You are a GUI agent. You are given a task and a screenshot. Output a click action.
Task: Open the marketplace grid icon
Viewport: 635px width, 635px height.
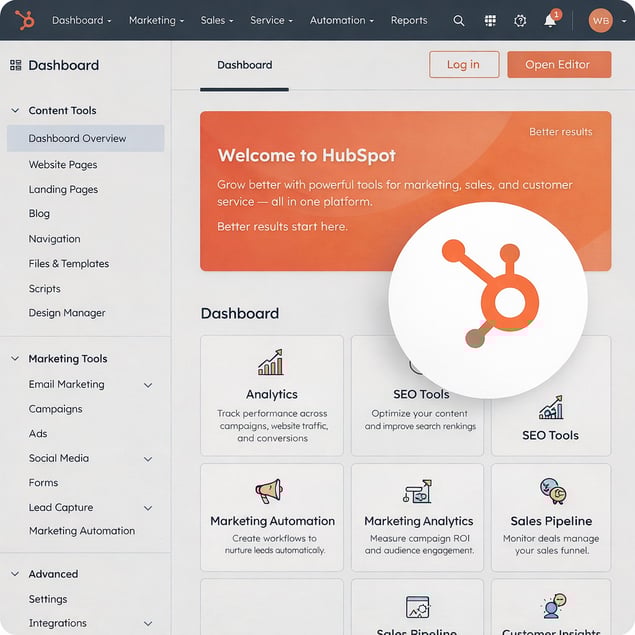point(490,20)
